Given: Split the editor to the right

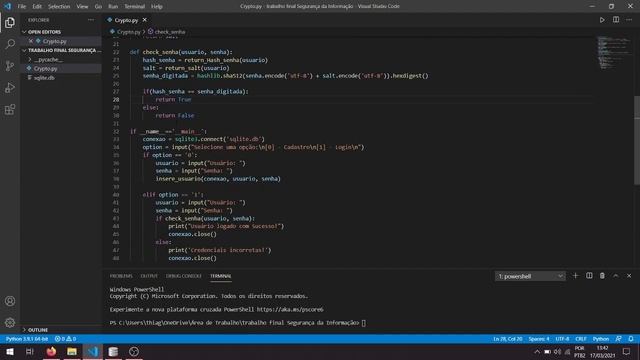Looking at the screenshot, I should (616, 20).
